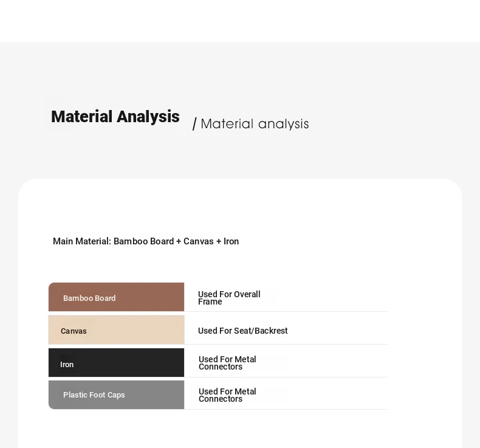Click the black Iron swatch
Screen dimensions: 480x448
pyautogui.click(x=116, y=362)
